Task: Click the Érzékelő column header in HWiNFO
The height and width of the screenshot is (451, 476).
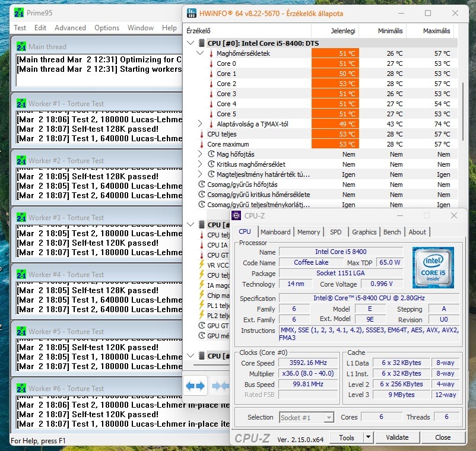Action: click(x=247, y=31)
